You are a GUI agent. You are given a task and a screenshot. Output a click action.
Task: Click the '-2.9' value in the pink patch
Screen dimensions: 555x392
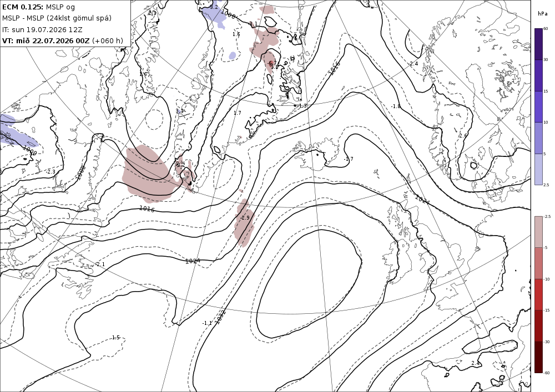[x=245, y=218]
